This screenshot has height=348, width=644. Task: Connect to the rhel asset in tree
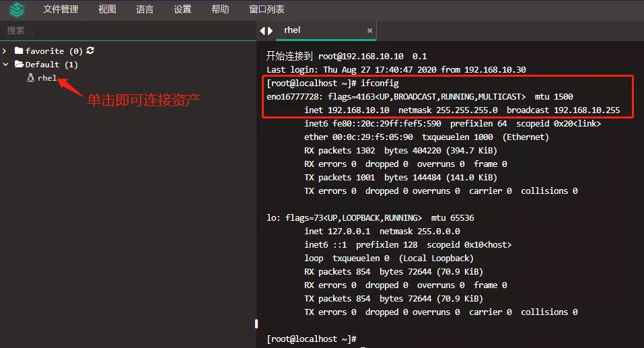[x=47, y=78]
